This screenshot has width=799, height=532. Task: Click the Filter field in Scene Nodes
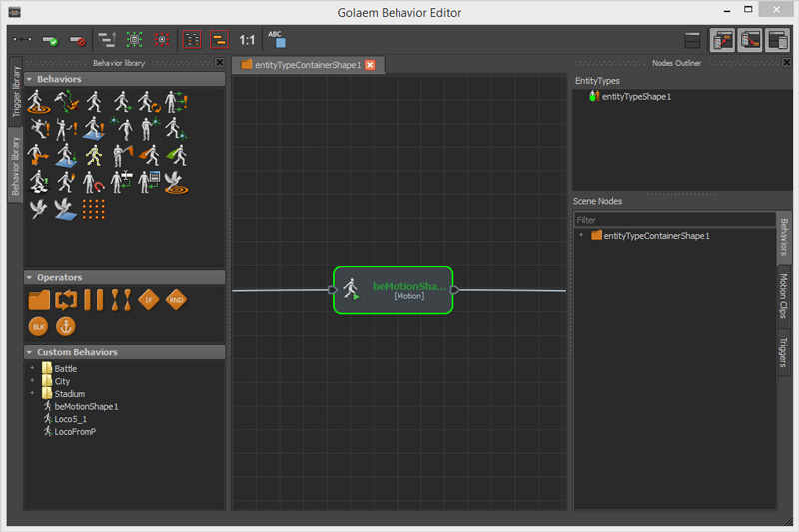(x=675, y=220)
